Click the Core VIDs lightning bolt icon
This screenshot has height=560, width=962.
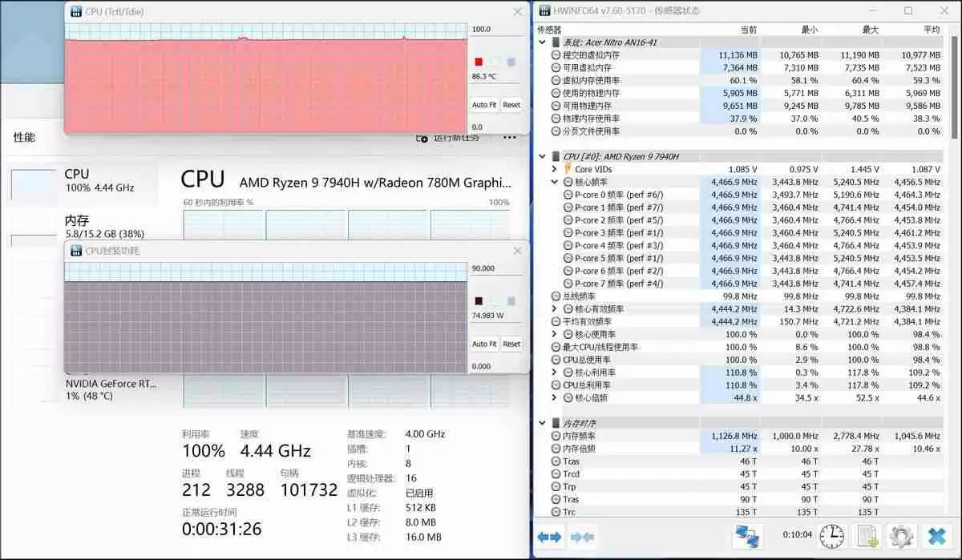(x=568, y=169)
